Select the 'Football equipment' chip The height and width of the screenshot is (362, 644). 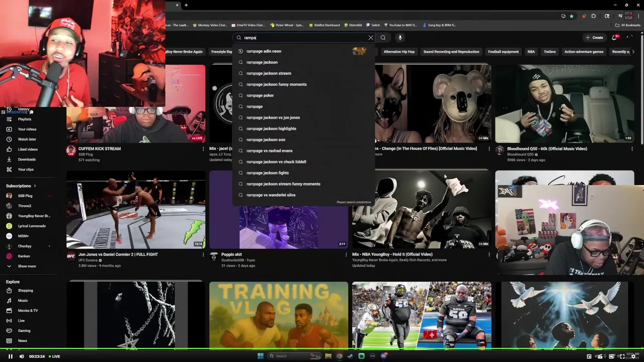pos(503,52)
